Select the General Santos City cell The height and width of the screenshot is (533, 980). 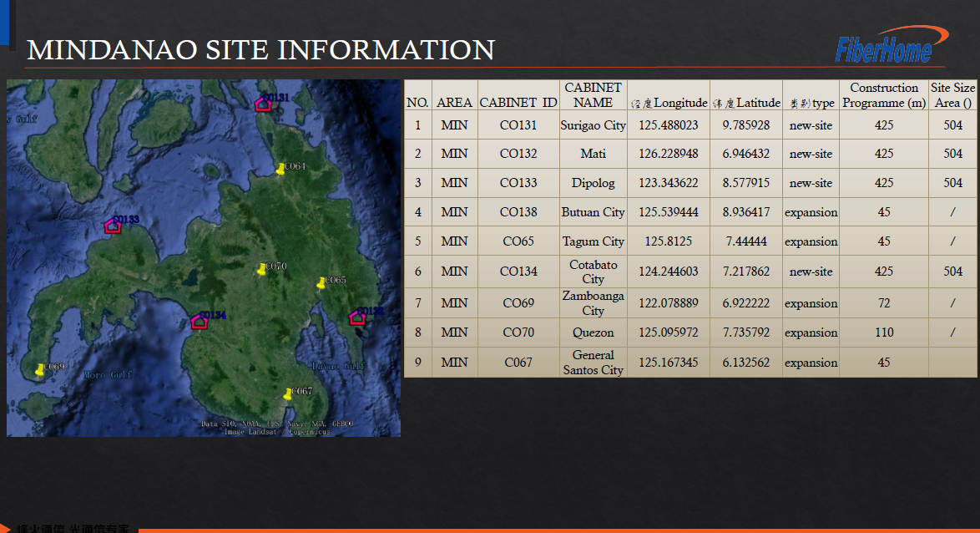[x=594, y=363]
